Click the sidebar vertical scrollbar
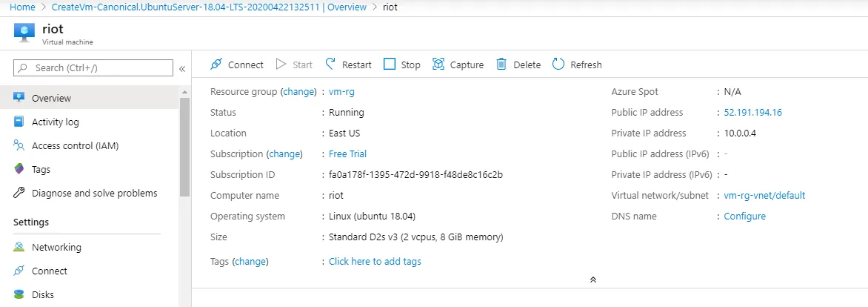868x307 pixels. [x=185, y=148]
